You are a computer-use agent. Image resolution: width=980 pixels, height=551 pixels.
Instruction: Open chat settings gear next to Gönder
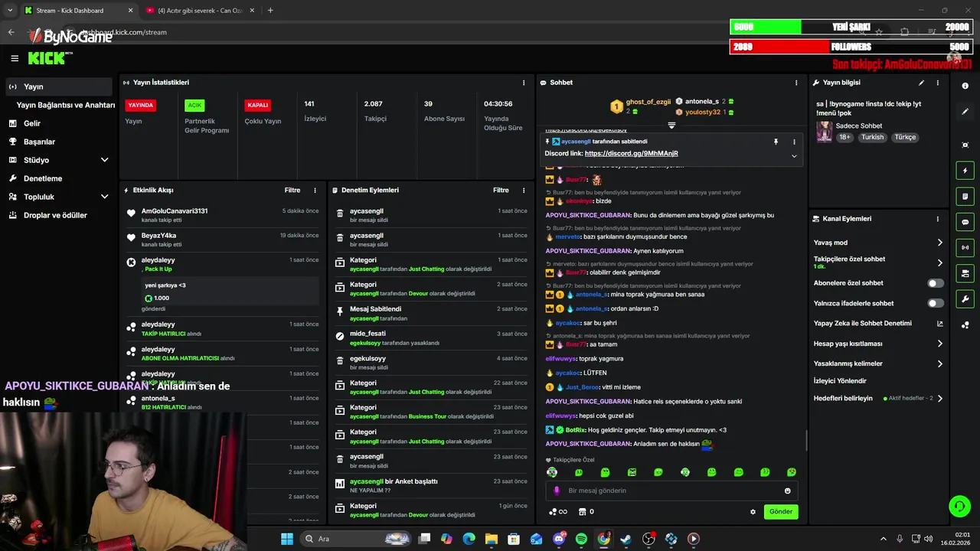click(x=753, y=512)
